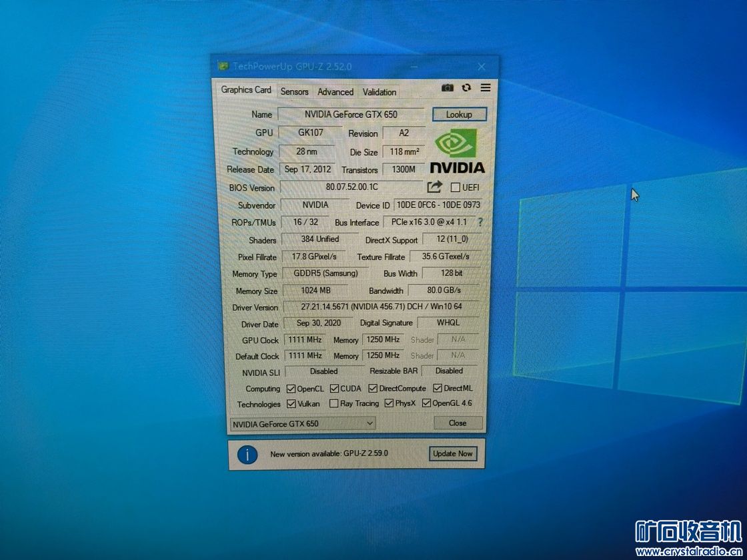
Task: Click the Release Date Sep 17, 2012
Action: [307, 169]
